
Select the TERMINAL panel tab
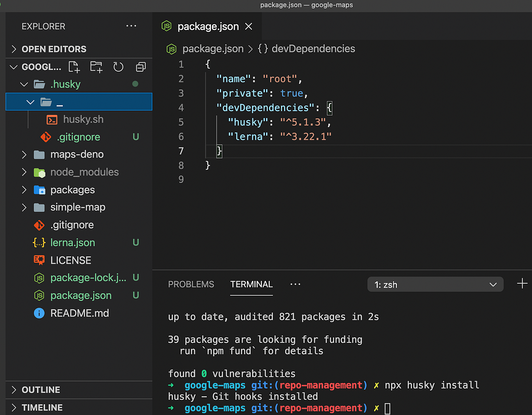(x=251, y=284)
